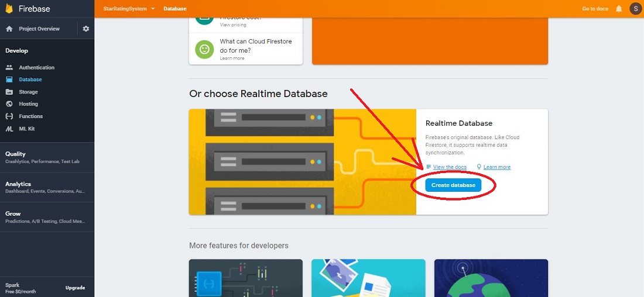Click the Learn more link under Cloud Firestore card
Image resolution: width=644 pixels, height=297 pixels.
(x=232, y=58)
